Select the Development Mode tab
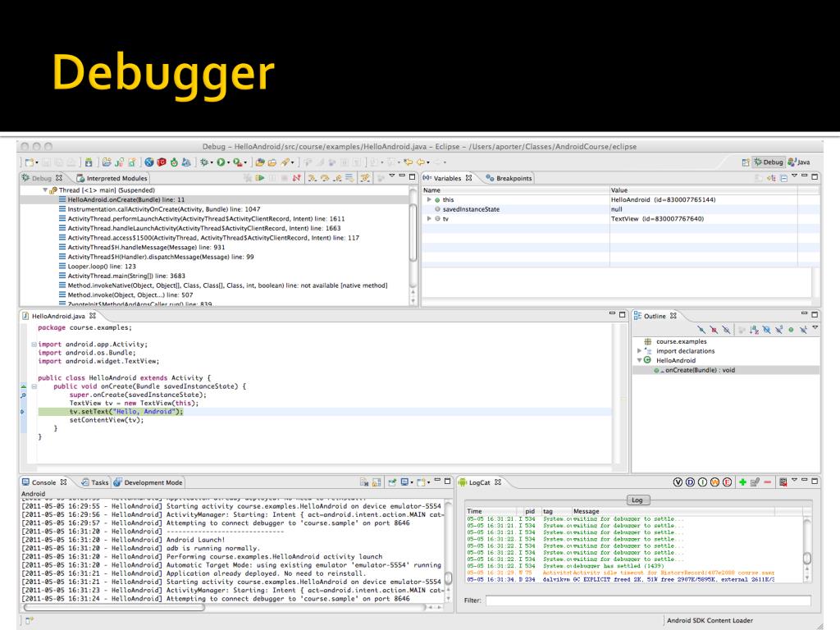 pyautogui.click(x=148, y=482)
